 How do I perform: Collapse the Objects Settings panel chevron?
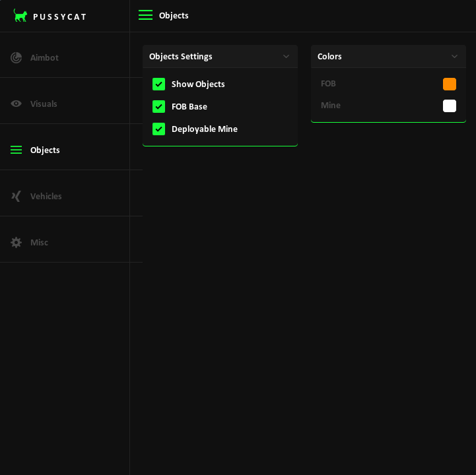(x=286, y=57)
